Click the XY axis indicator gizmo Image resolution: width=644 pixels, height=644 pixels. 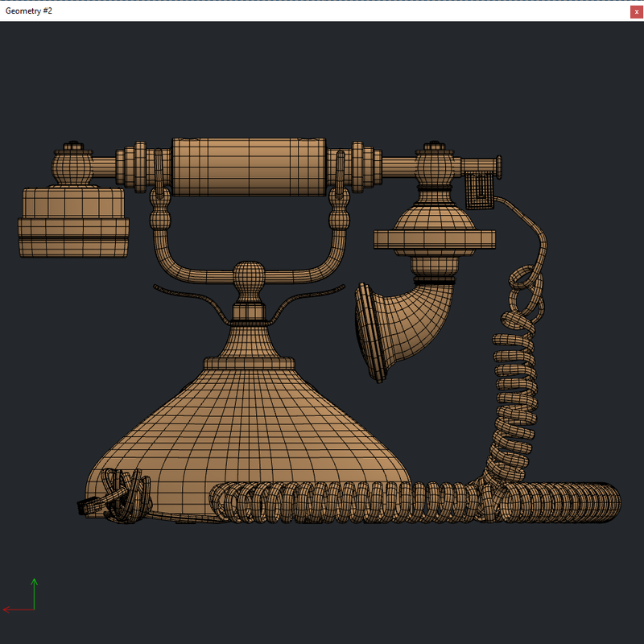coord(20,596)
